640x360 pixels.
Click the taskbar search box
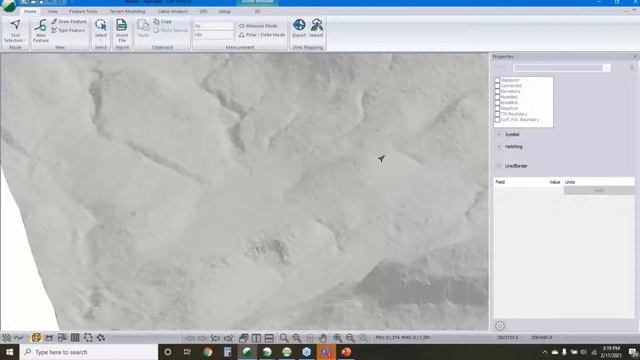[89, 352]
